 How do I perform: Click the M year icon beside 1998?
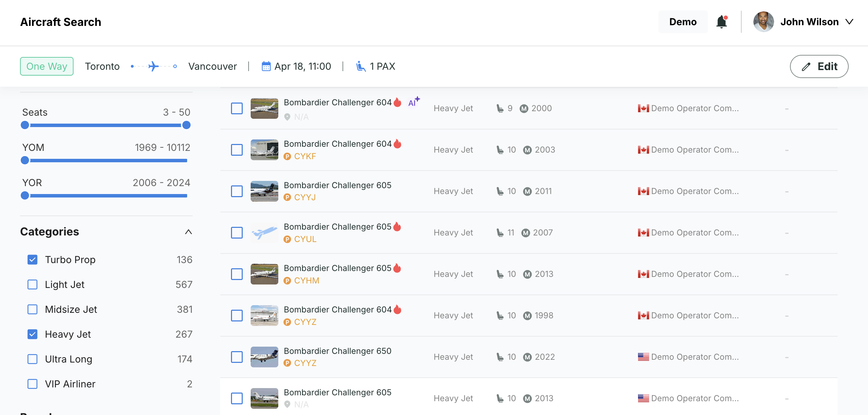(x=527, y=316)
